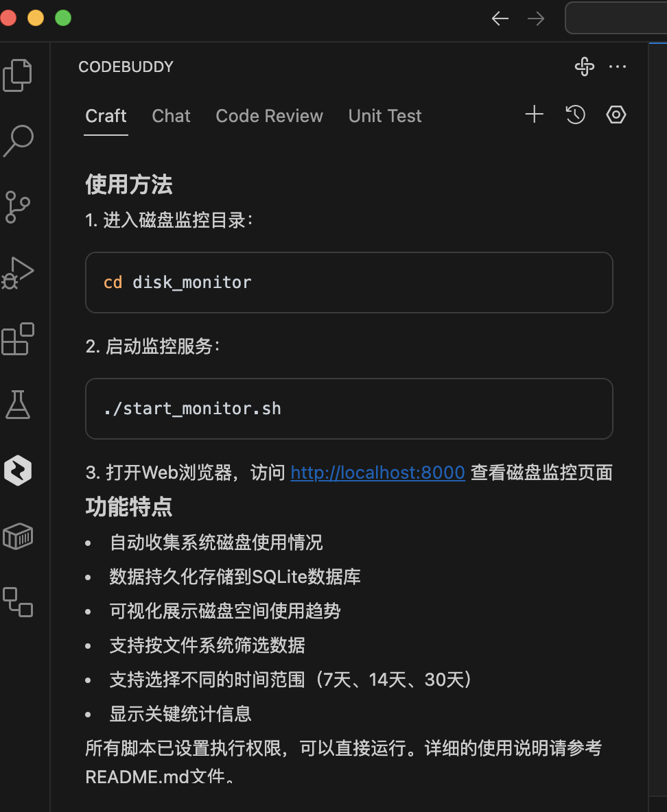Click the 功能特点 heading
The width and height of the screenshot is (667, 812).
point(128,506)
